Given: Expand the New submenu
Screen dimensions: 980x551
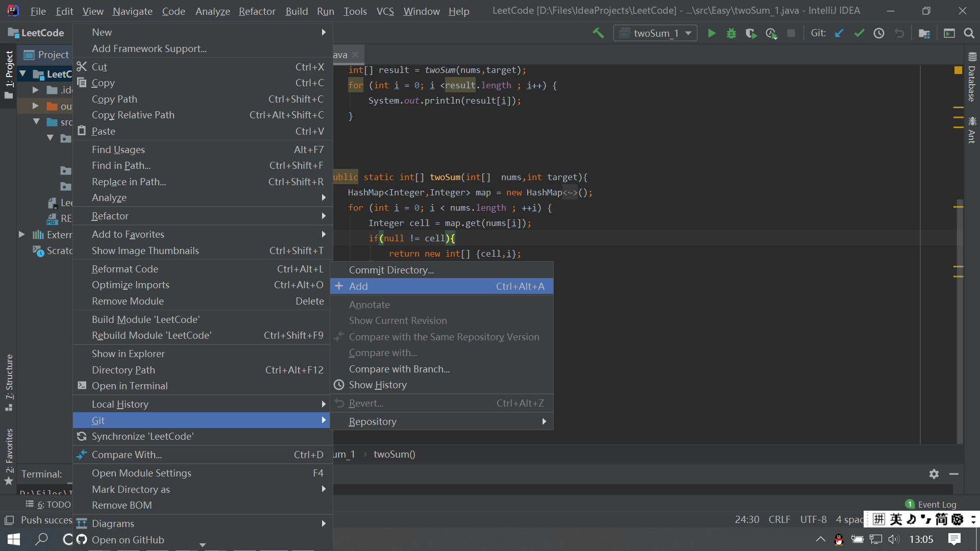Looking at the screenshot, I should click(203, 32).
